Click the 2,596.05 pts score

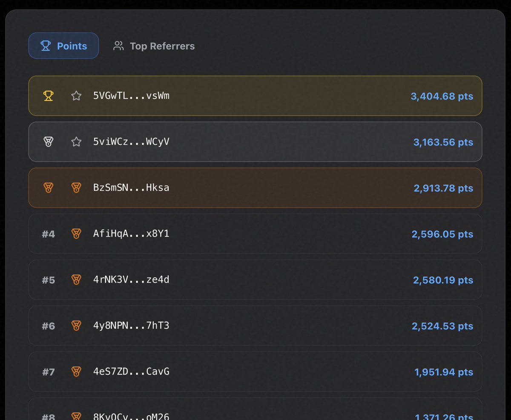pyautogui.click(x=442, y=234)
